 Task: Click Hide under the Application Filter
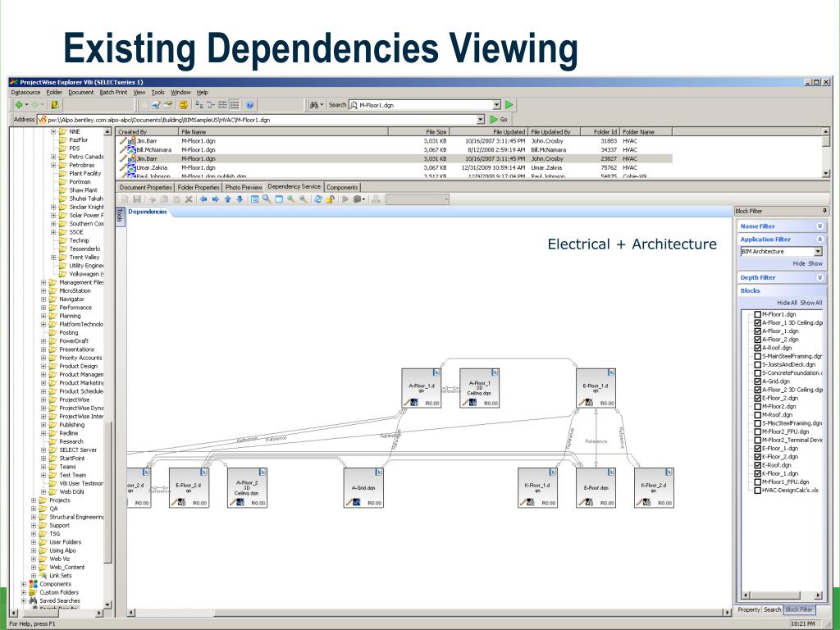pos(799,263)
